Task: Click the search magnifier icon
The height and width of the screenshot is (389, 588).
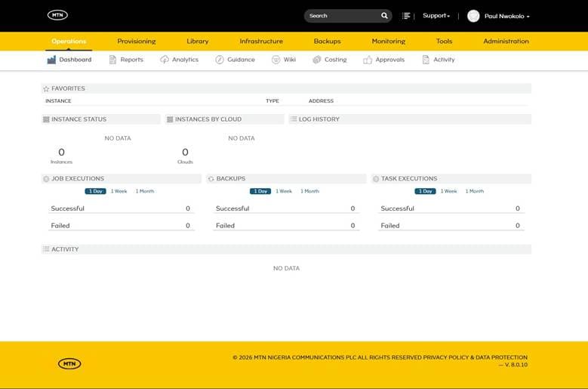Action: click(x=384, y=16)
